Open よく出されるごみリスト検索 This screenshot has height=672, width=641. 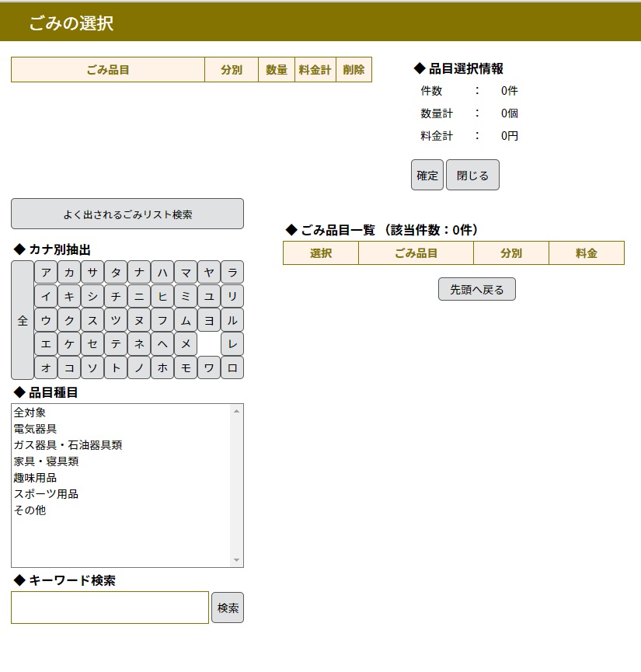click(x=127, y=214)
